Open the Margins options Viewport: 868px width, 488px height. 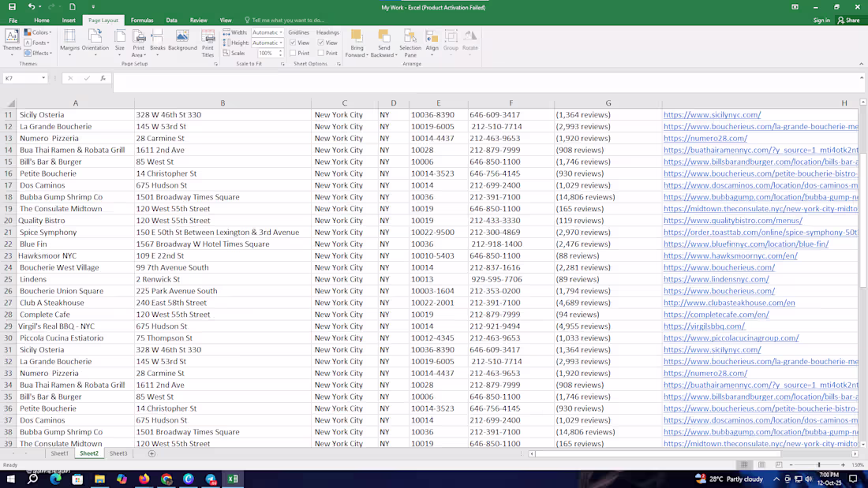click(69, 40)
